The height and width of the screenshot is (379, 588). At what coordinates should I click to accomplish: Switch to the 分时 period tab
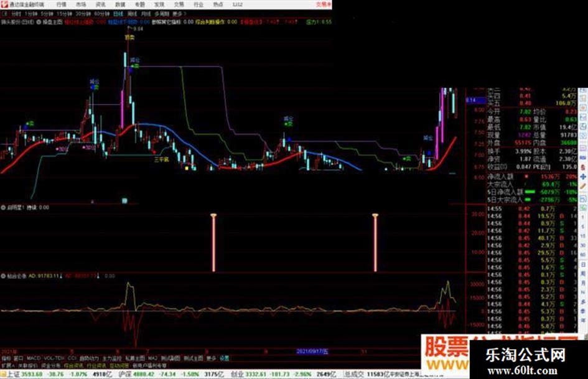point(16,14)
